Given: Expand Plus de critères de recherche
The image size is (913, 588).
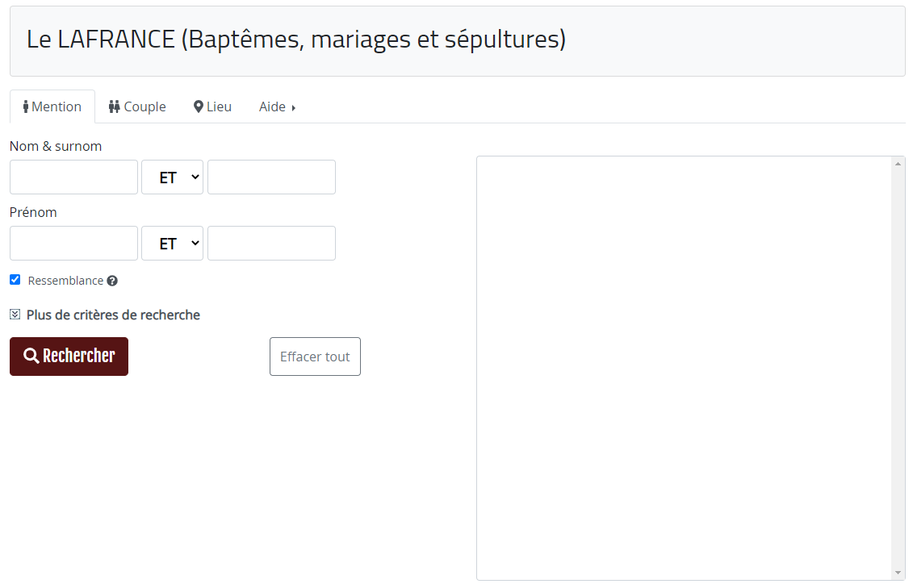Looking at the screenshot, I should click(105, 315).
